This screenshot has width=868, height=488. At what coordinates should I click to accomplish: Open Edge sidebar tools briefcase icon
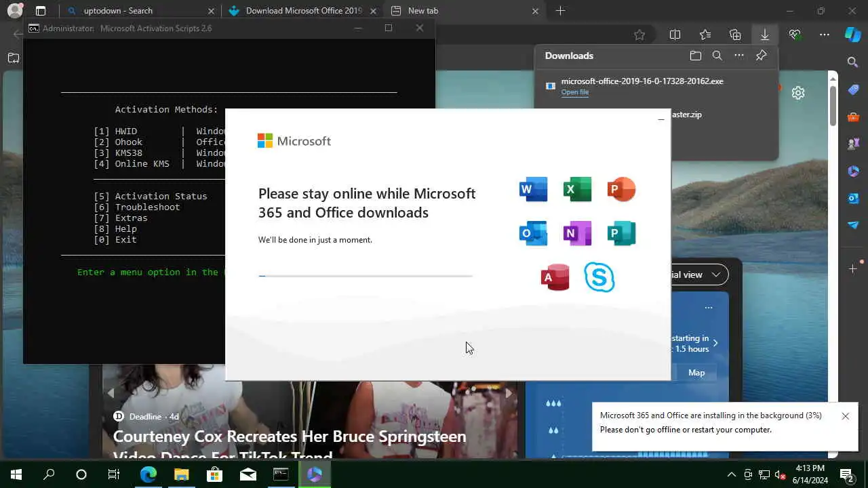click(x=853, y=117)
